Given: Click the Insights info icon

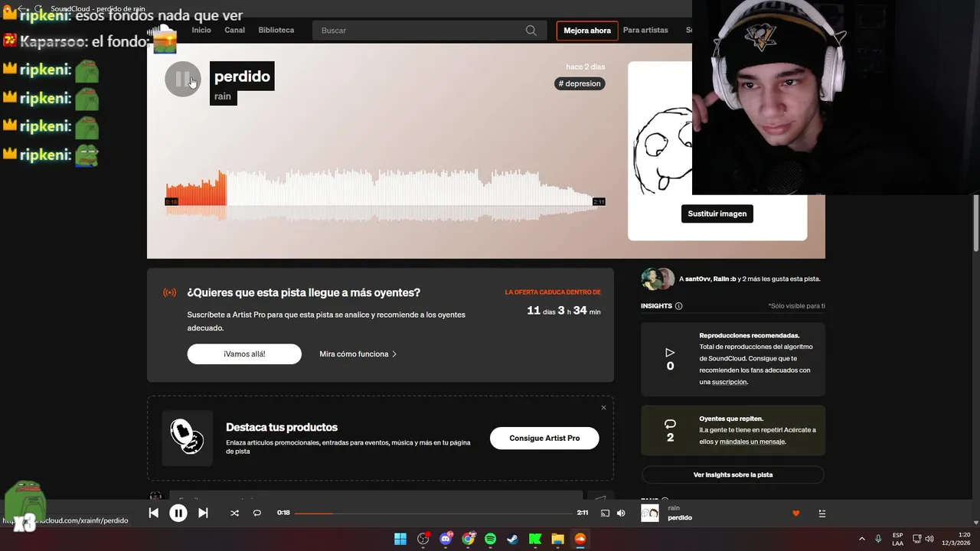Looking at the screenshot, I should pos(678,306).
